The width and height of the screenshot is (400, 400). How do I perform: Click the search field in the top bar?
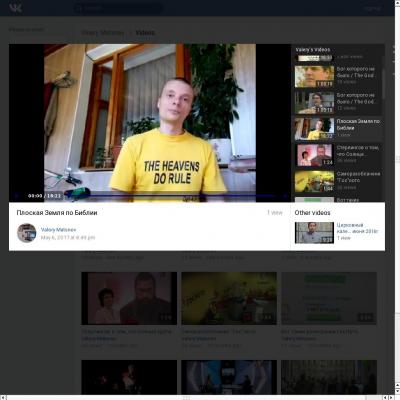tap(118, 8)
